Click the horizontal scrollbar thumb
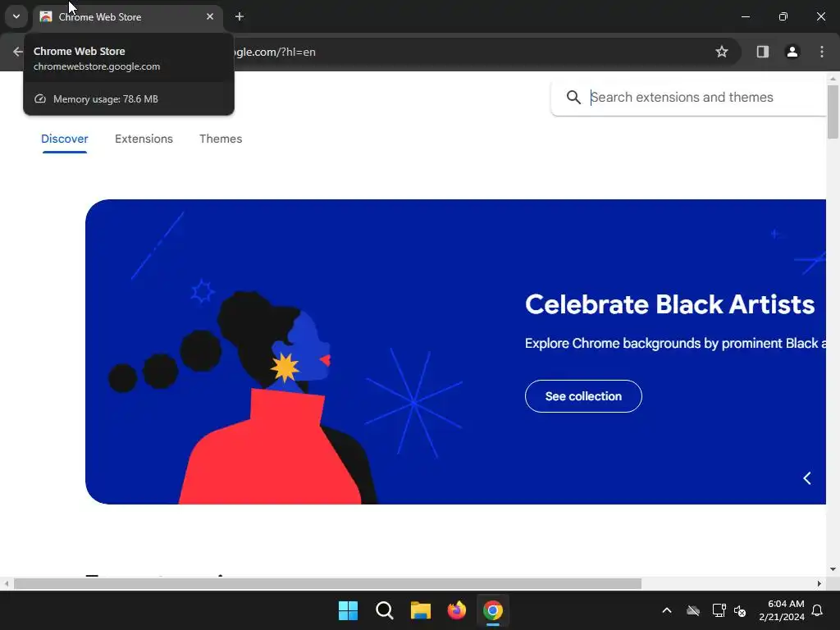Image resolution: width=840 pixels, height=630 pixels. coord(327,583)
